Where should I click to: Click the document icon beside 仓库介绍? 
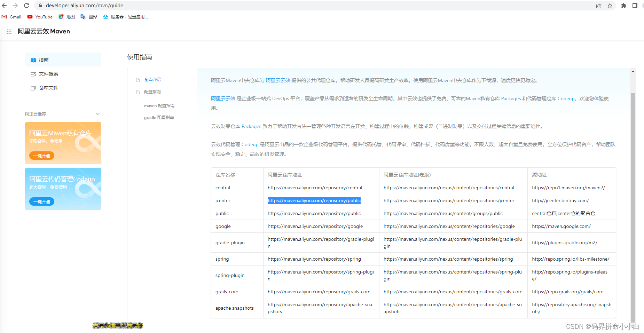click(138, 80)
